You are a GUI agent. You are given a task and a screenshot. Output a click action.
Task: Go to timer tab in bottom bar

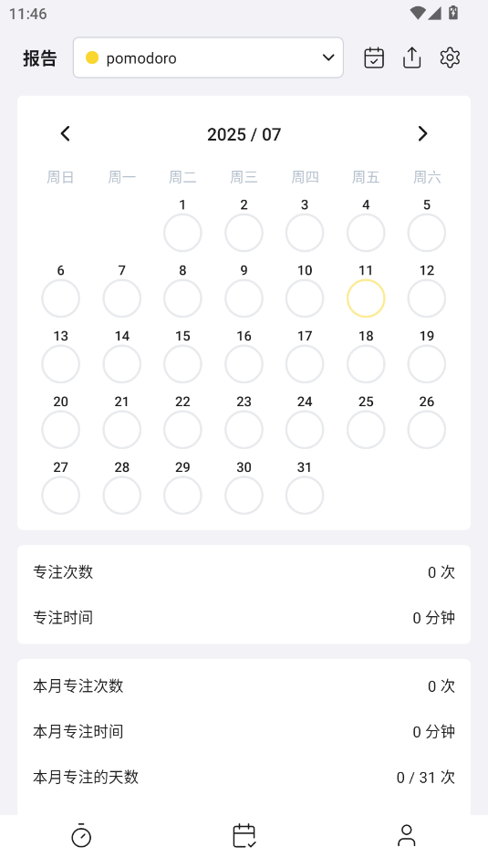(x=81, y=835)
